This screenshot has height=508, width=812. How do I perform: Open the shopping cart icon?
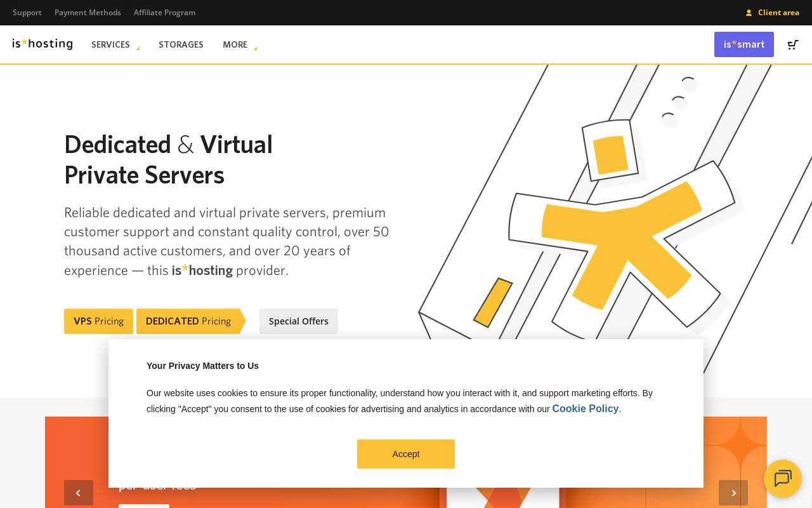coord(793,44)
